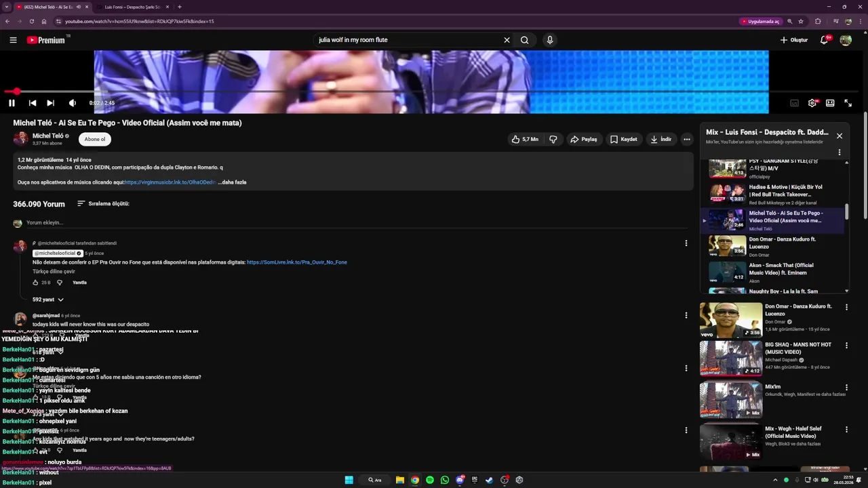Open options menu for the pinned comment
Viewport: 868px width, 488px height.
686,243
